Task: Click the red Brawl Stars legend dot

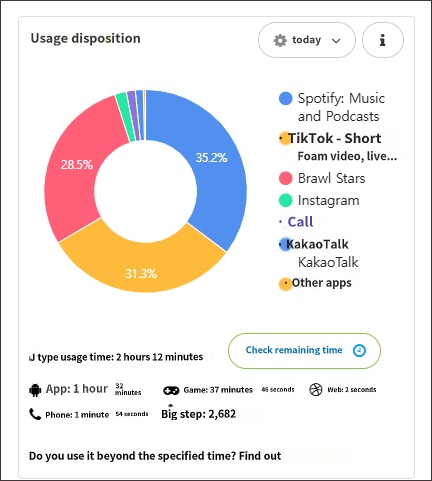Action: (x=286, y=178)
